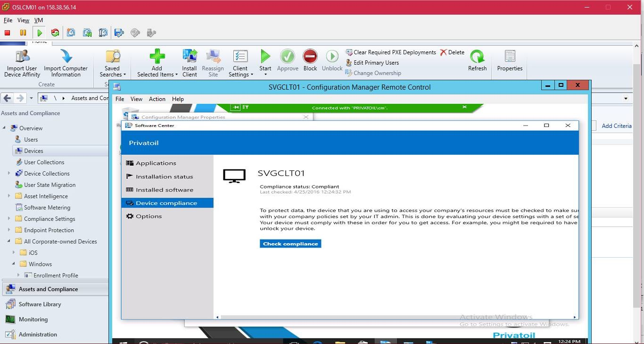
Task: Click Import Computer Information
Action: tap(66, 64)
